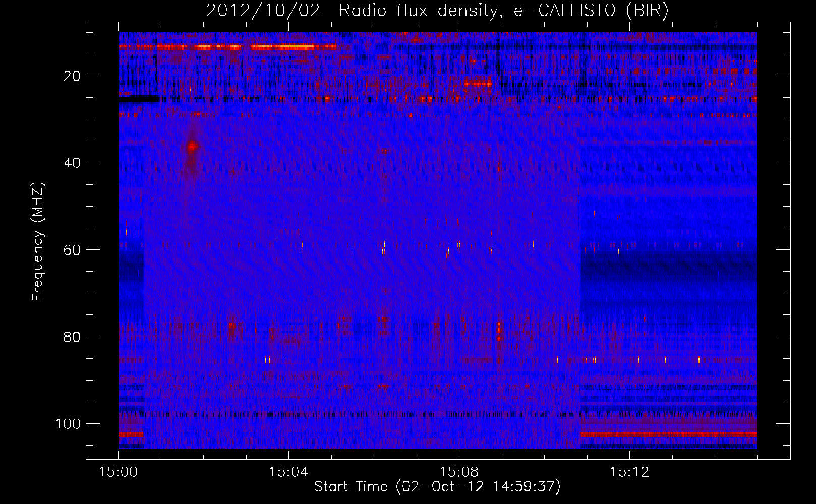Image resolution: width=816 pixels, height=504 pixels.
Task: Click the 15:00 time tick label
Action: coord(118,472)
